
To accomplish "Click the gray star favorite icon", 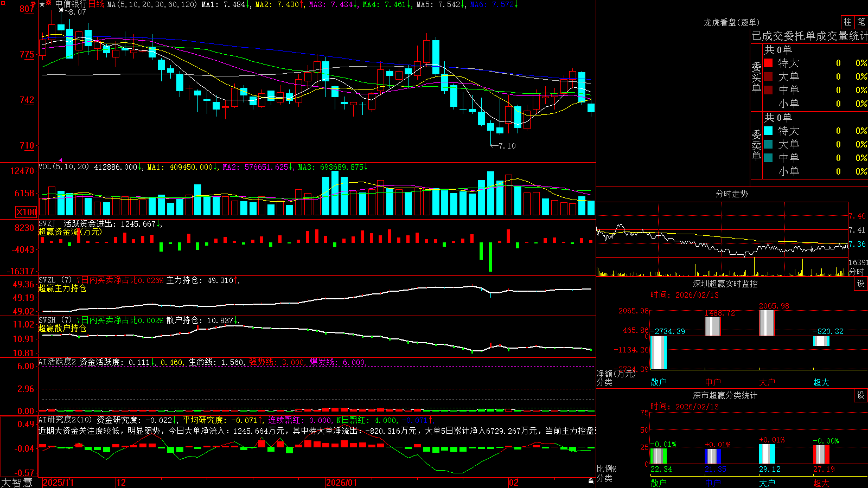I will (42, 4).
